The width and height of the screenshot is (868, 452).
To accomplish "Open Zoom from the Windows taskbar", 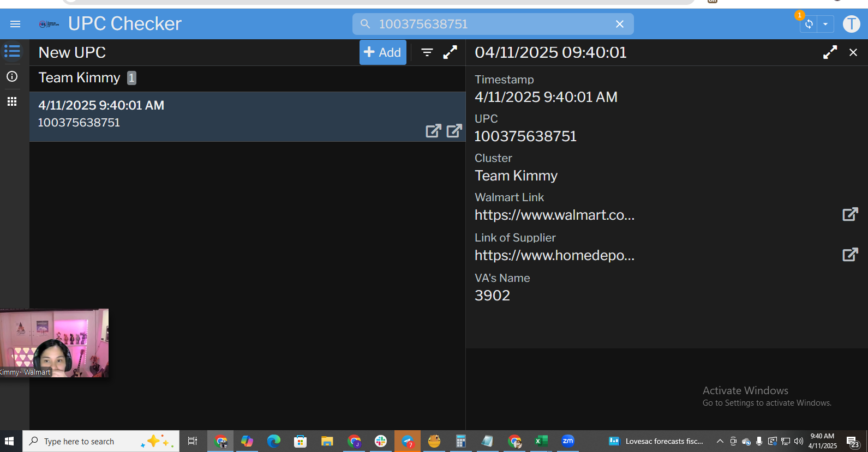I will click(x=567, y=441).
